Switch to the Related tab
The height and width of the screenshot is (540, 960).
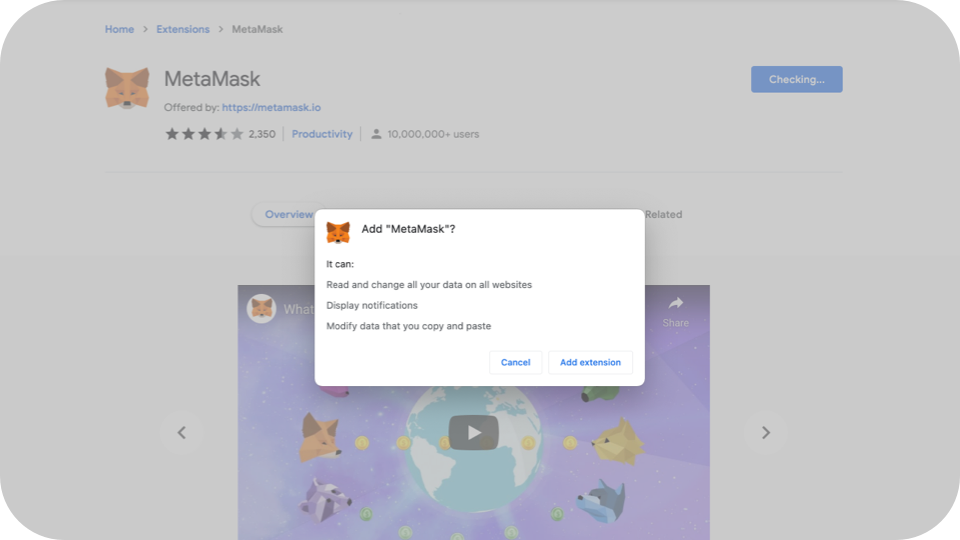coord(663,214)
